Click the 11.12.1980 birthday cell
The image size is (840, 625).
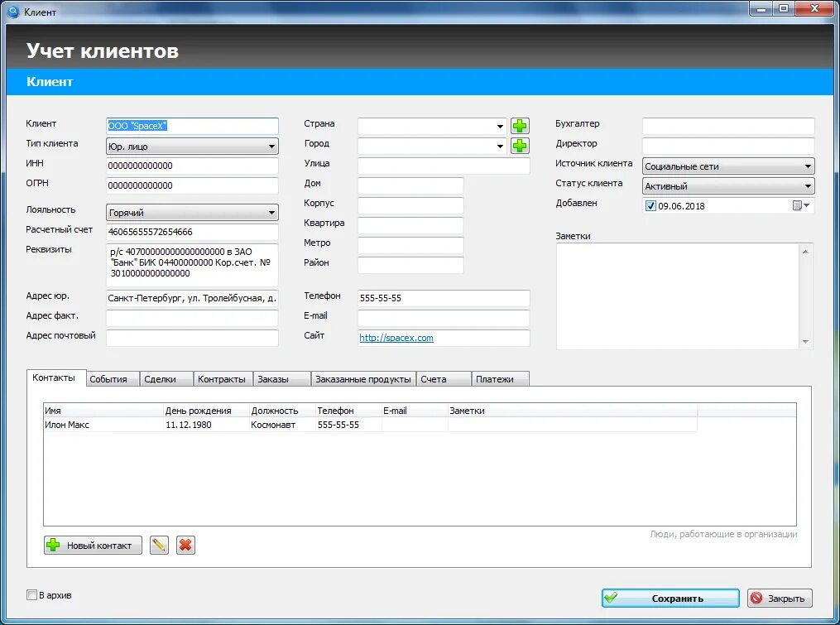206,425
